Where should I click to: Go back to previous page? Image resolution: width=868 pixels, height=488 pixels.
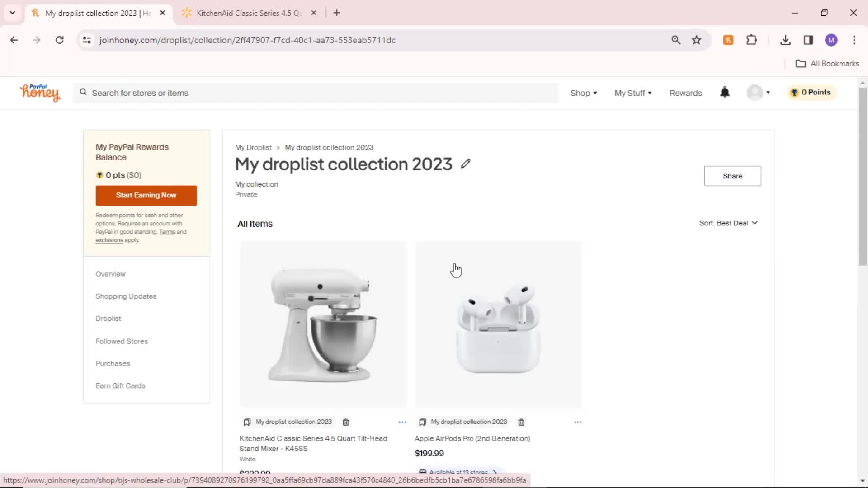(14, 40)
